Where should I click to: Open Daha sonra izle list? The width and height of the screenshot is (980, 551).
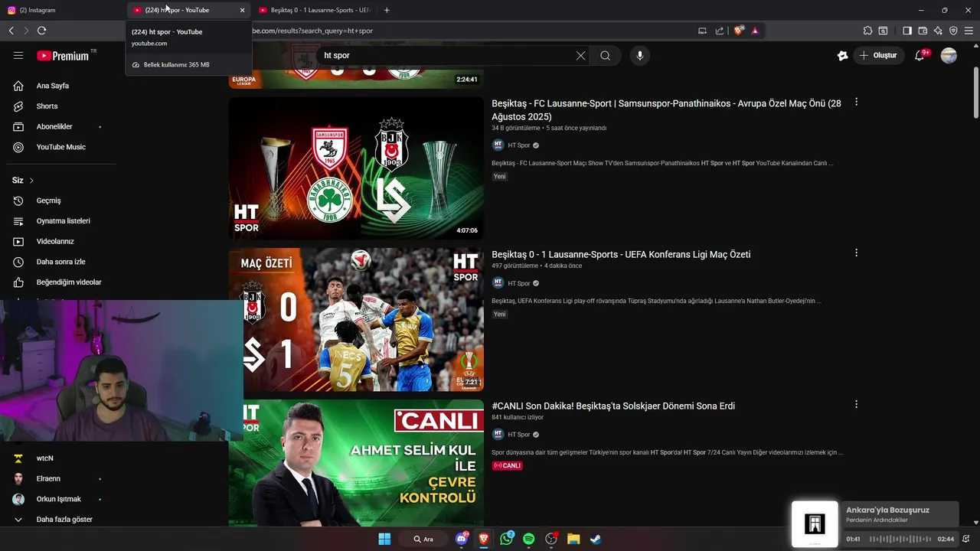pyautogui.click(x=60, y=262)
